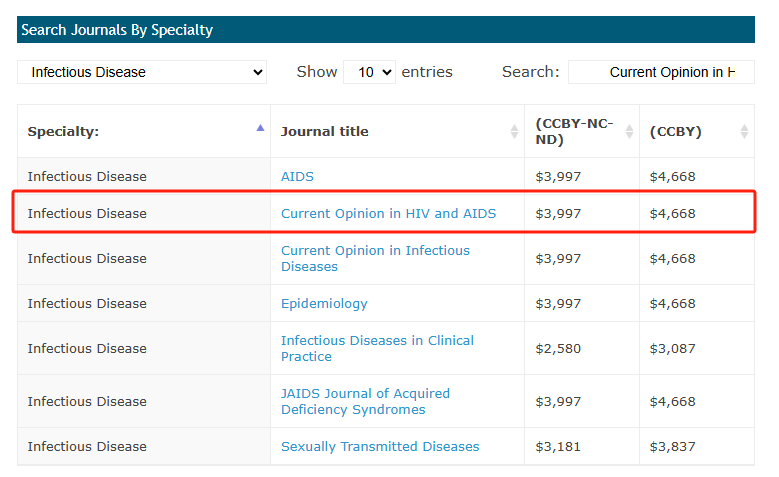
Task: Open Infectious Diseases in Clinical Practice link
Action: 377,348
